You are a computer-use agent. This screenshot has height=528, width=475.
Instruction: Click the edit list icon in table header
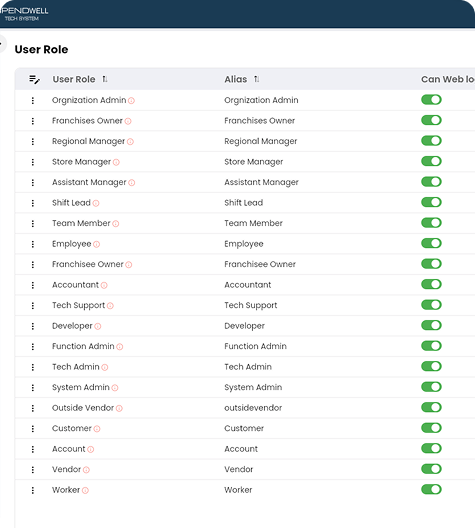tap(34, 79)
